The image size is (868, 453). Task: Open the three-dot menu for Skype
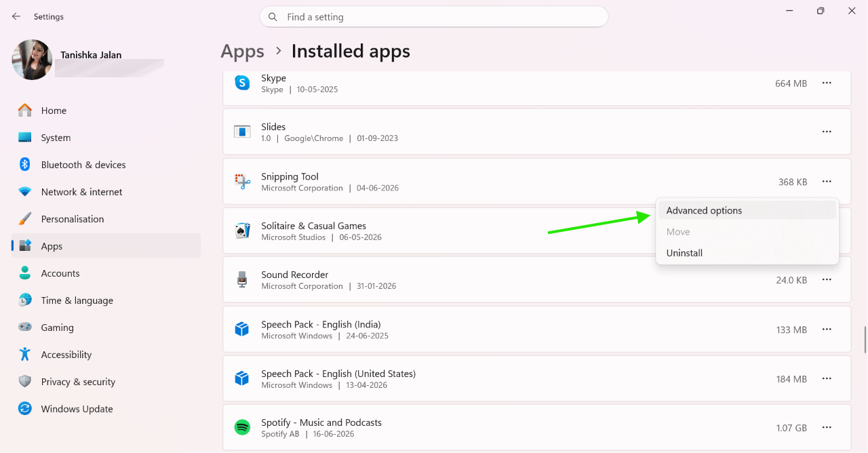[x=827, y=83]
